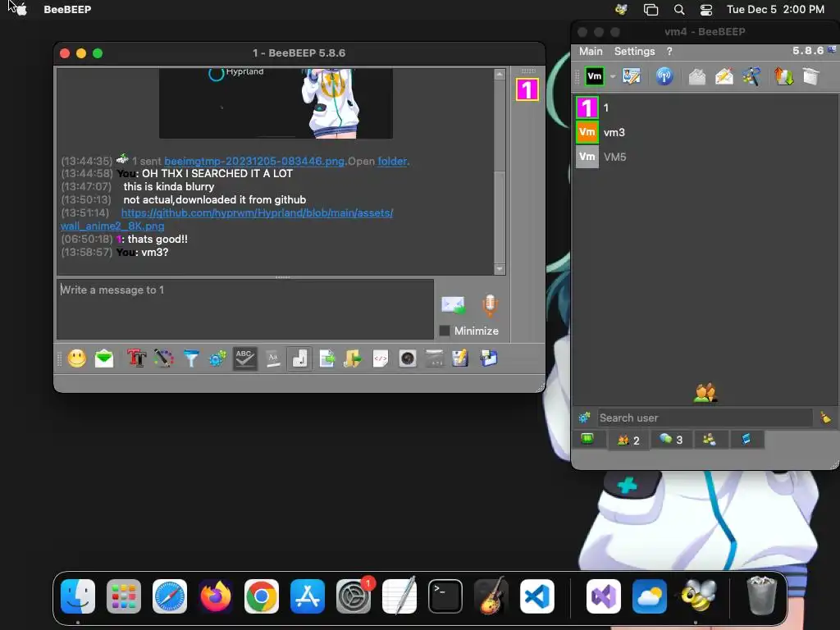Click the notepad with pencil icon
Screen dimensions: 840x630
(460, 358)
